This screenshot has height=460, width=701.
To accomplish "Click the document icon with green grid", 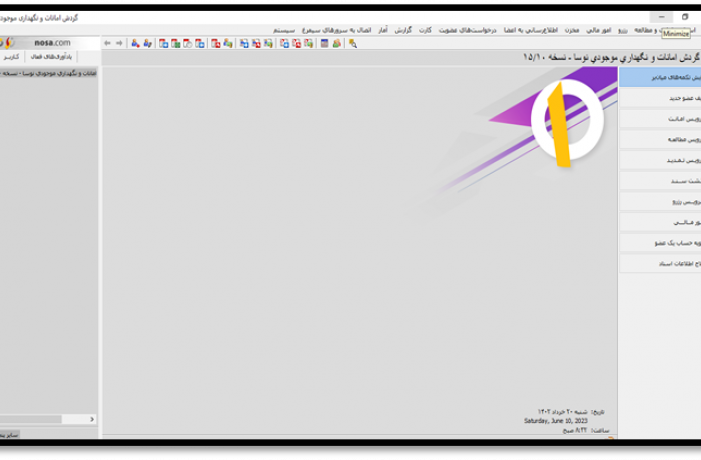I will click(x=176, y=43).
